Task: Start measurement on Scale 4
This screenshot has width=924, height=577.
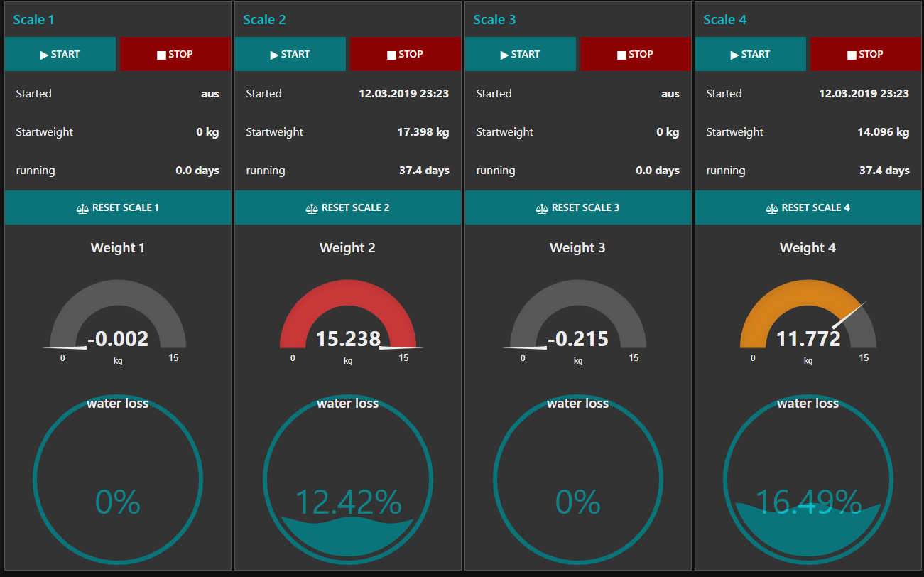Action: tap(751, 54)
